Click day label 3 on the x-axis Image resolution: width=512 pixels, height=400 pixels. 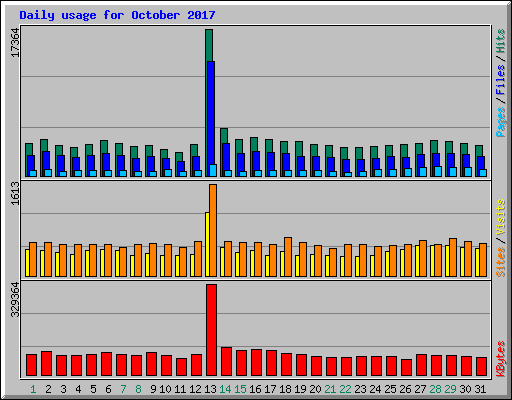(x=63, y=389)
